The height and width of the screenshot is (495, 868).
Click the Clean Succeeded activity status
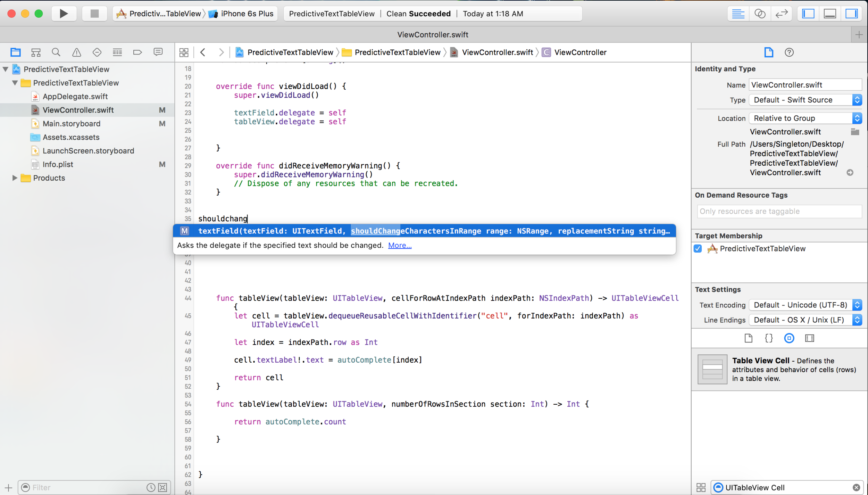coord(418,14)
